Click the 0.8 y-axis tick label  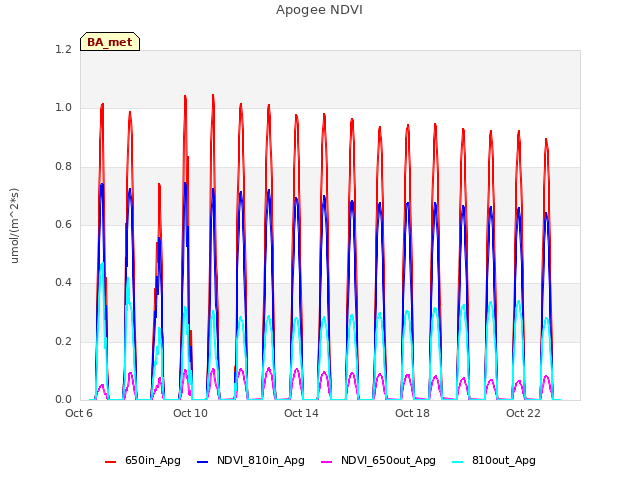[63, 167]
